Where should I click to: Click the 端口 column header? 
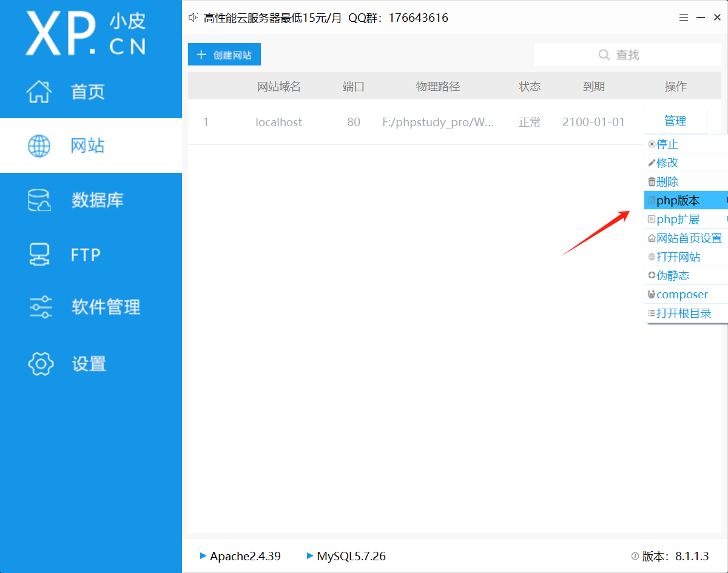point(354,87)
